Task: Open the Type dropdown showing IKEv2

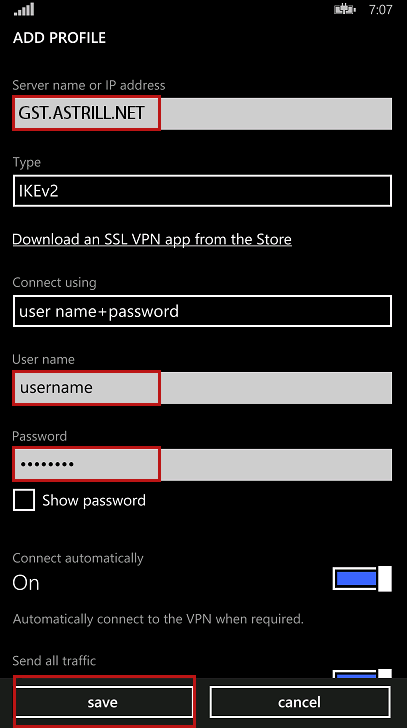Action: [202, 191]
